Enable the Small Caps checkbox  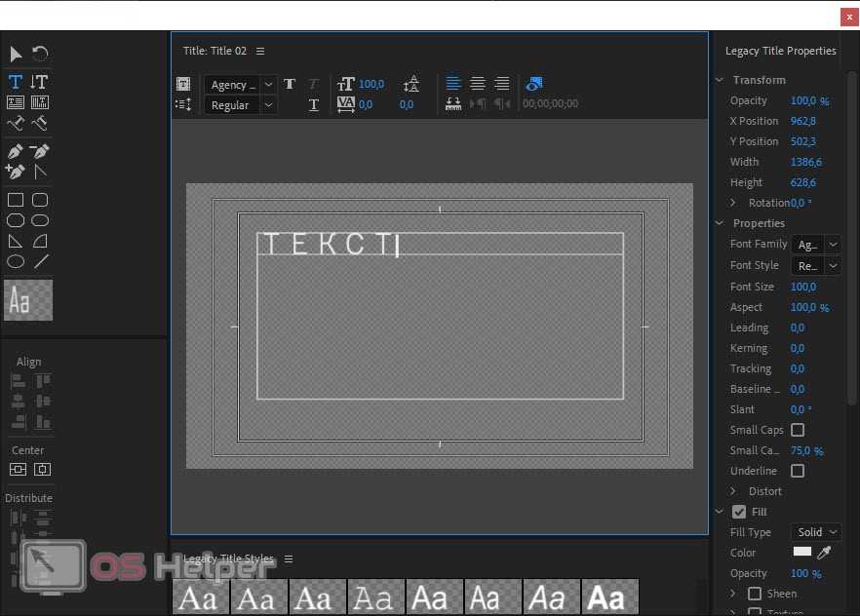coord(798,430)
